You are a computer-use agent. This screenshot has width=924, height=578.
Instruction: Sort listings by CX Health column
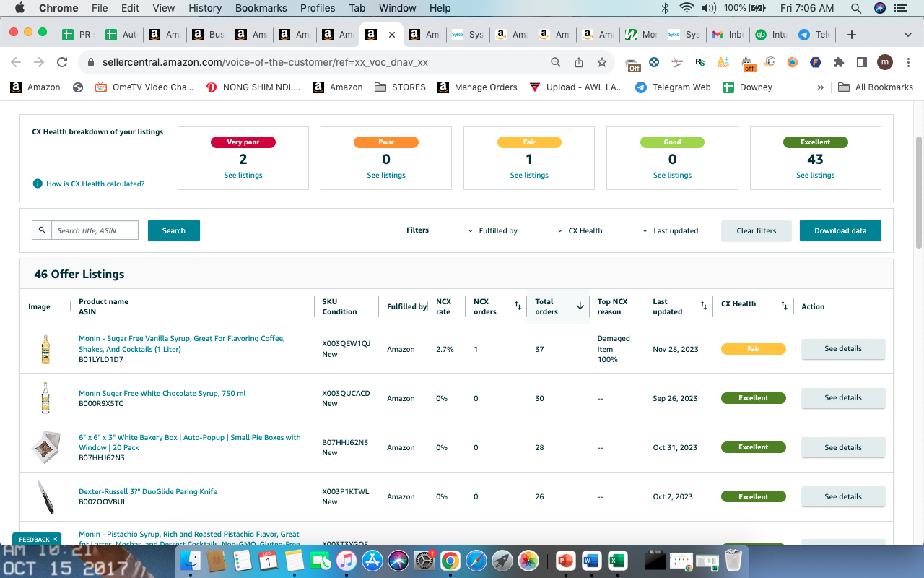point(784,306)
